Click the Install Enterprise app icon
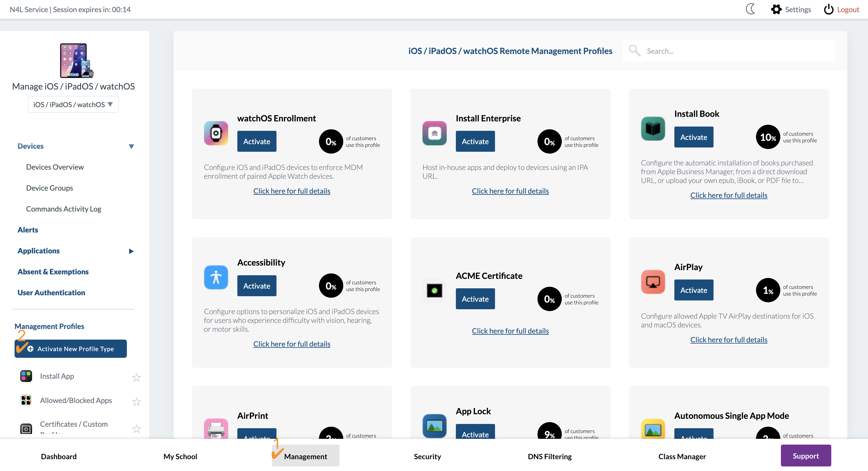868x471 pixels. coord(434,133)
